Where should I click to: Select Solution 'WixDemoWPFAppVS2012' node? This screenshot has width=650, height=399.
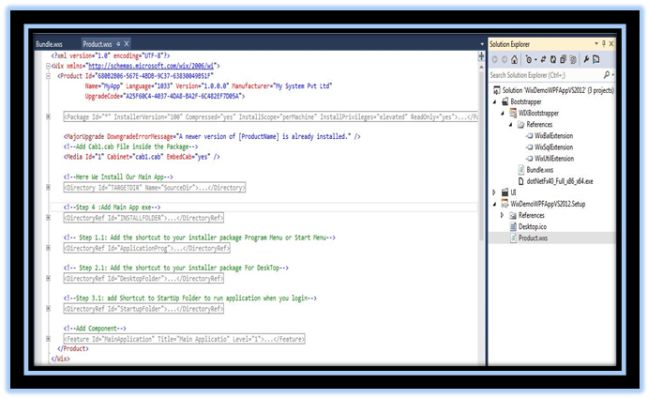(x=558, y=90)
